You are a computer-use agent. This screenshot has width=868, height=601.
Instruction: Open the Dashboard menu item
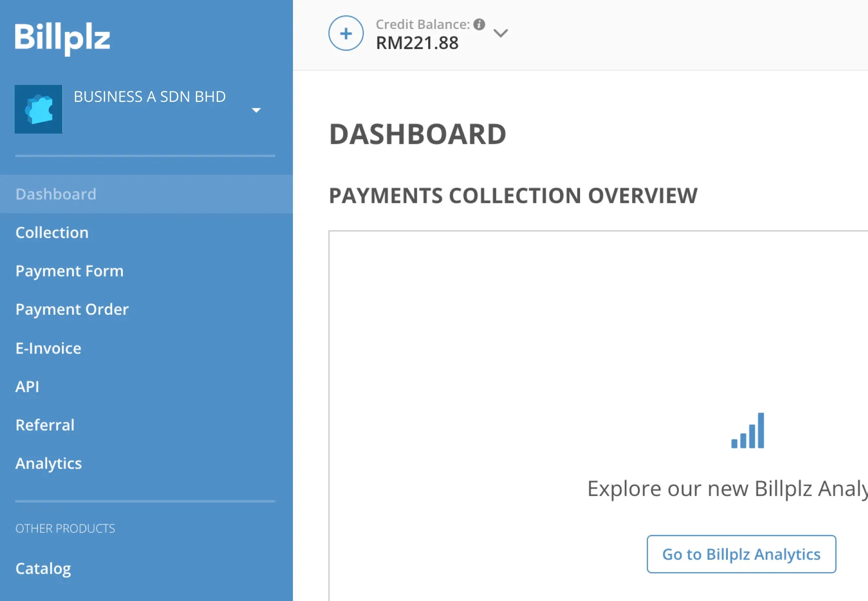146,194
